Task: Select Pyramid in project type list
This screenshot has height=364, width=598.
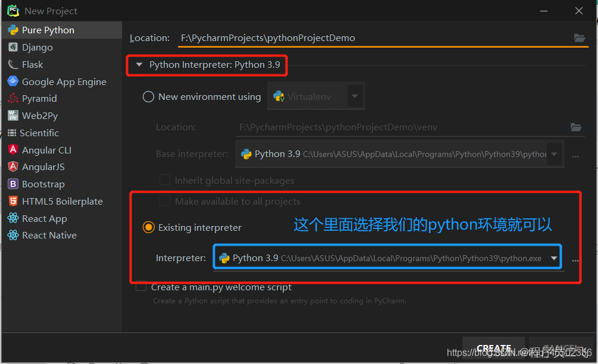Action: coord(62,98)
